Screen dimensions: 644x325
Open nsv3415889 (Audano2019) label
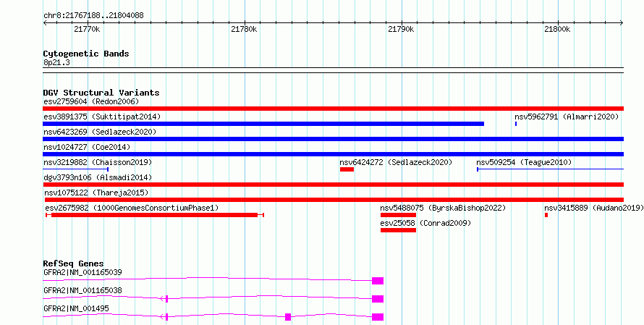click(593, 208)
